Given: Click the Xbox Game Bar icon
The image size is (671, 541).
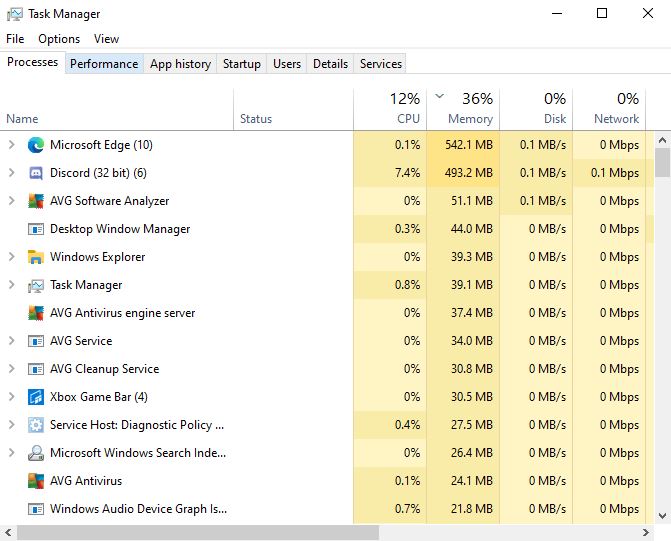Looking at the screenshot, I should pyautogui.click(x=36, y=397).
